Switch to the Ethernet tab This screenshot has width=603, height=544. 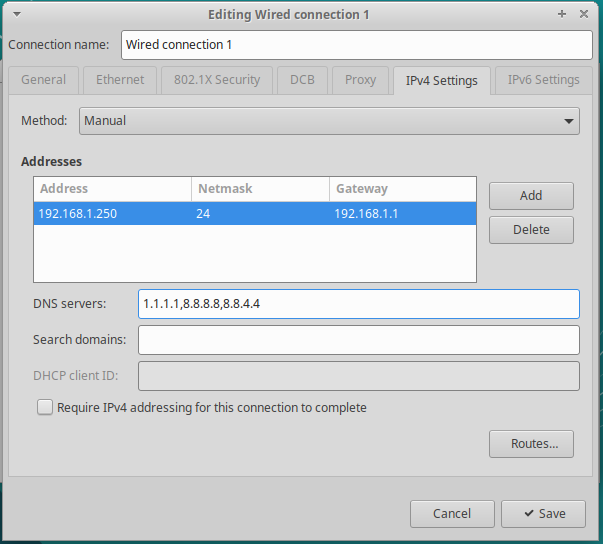pyautogui.click(x=120, y=80)
